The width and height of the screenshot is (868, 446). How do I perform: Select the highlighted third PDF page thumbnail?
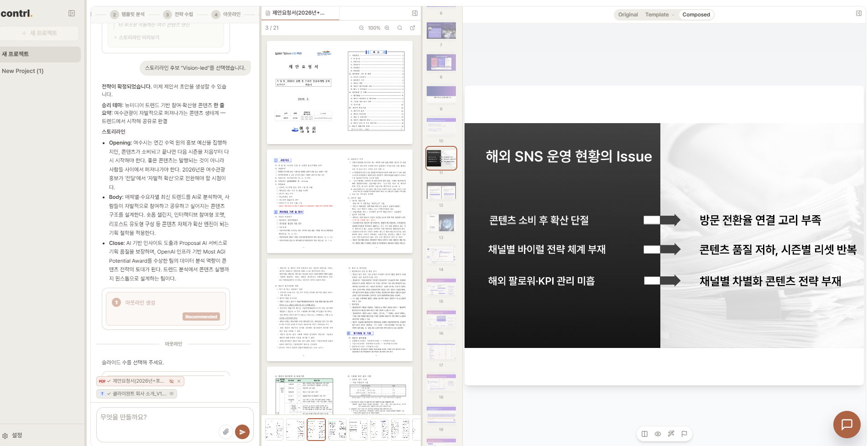click(316, 430)
